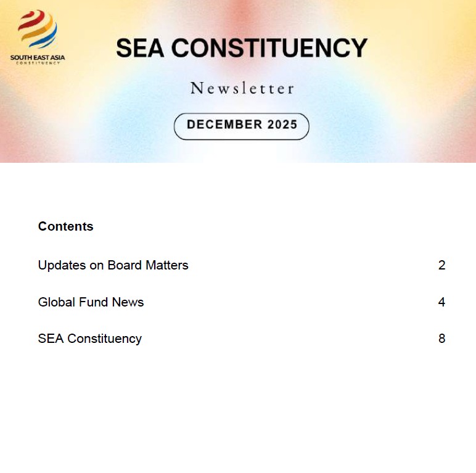This screenshot has height=473, width=476.
Task: Click the word "Updates" in the contents list
Action: point(59,265)
